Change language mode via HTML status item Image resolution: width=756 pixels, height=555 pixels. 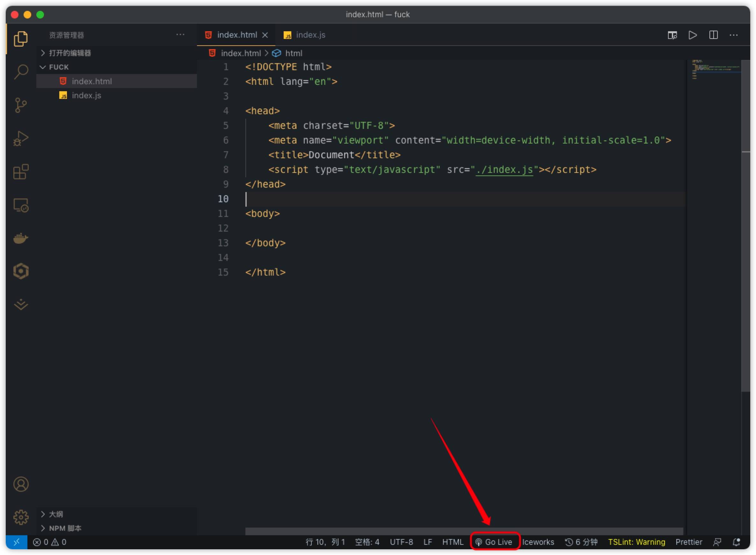(453, 542)
